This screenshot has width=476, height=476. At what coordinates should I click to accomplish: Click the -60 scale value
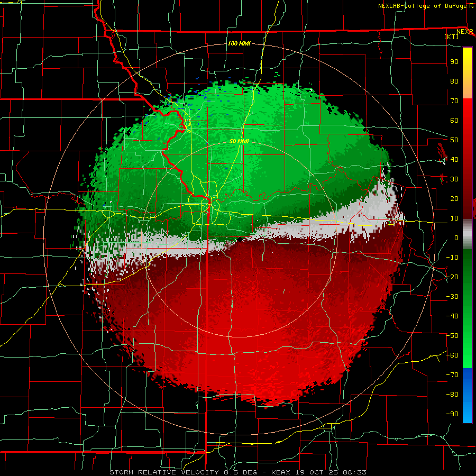click(x=452, y=355)
